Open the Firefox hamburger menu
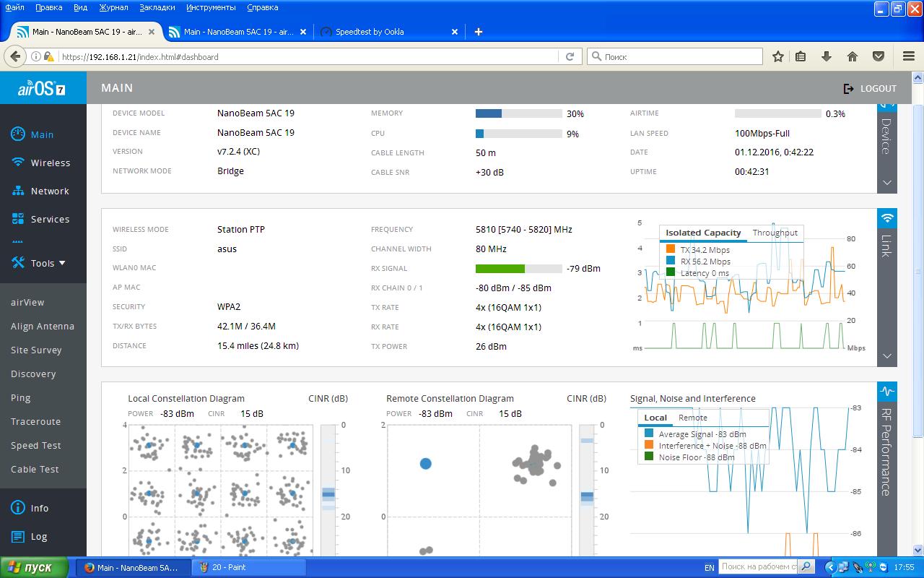This screenshot has height=578, width=924. (x=909, y=56)
